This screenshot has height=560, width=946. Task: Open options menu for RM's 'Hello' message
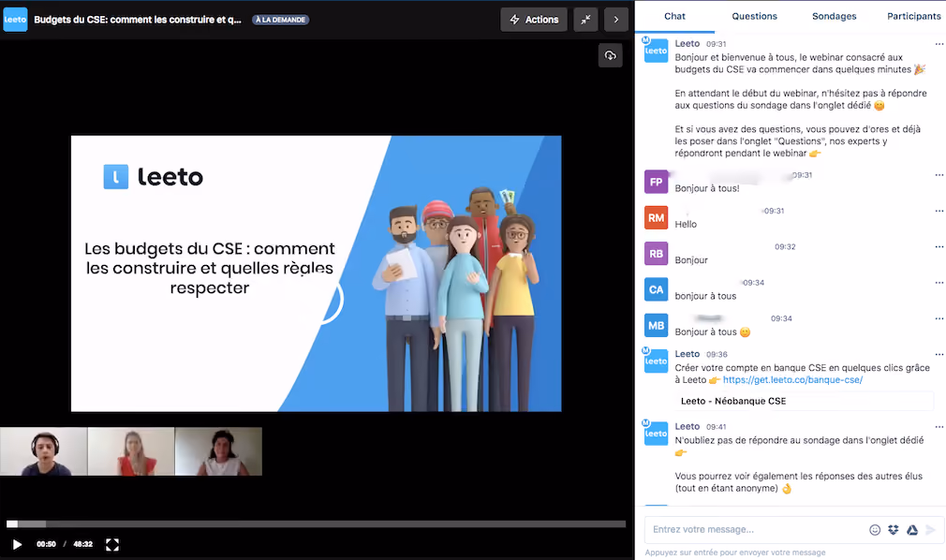tap(939, 211)
